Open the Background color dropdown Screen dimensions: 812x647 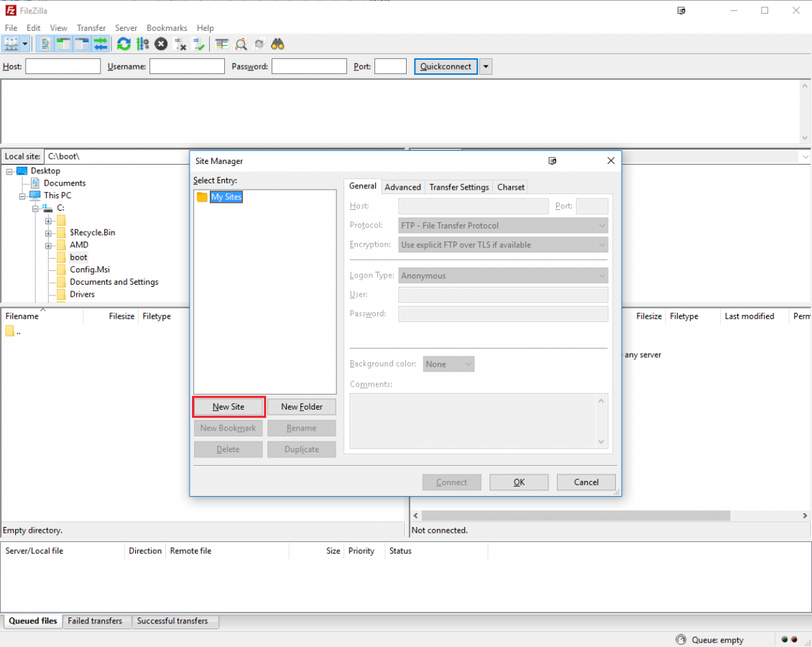coord(448,364)
